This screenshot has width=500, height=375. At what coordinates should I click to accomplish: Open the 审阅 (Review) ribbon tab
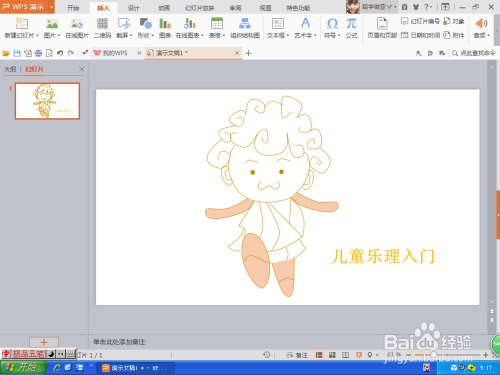pos(235,8)
